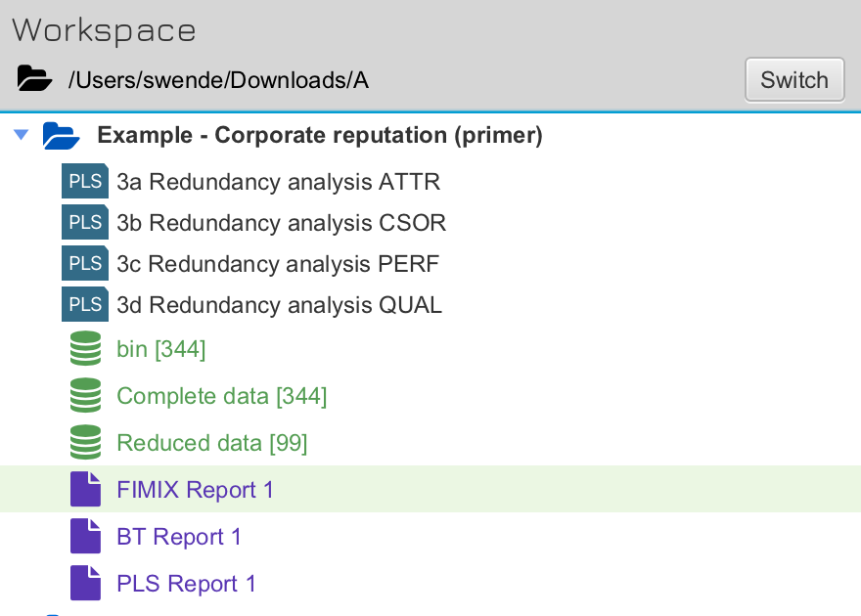Click the BT Report 1 document icon

click(x=86, y=536)
